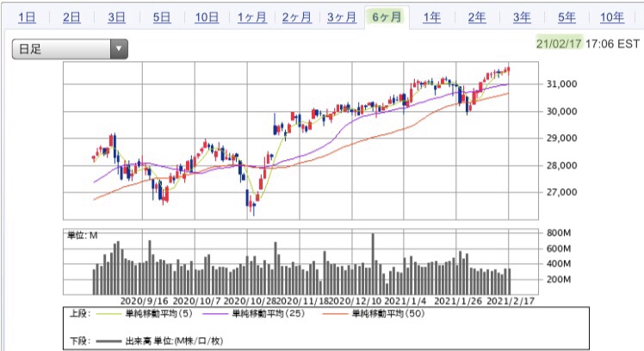Show the 2ヶ月 chart
Screen dimensions: 644x351
tap(296, 17)
